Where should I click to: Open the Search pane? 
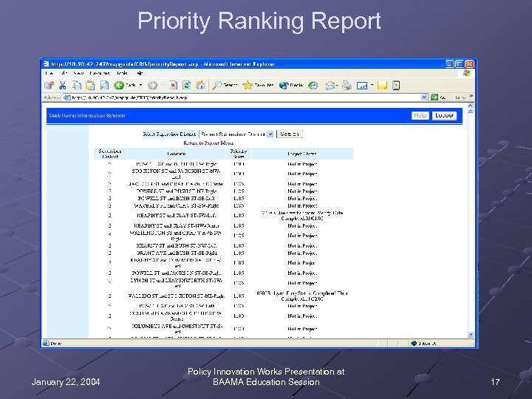coord(225,85)
